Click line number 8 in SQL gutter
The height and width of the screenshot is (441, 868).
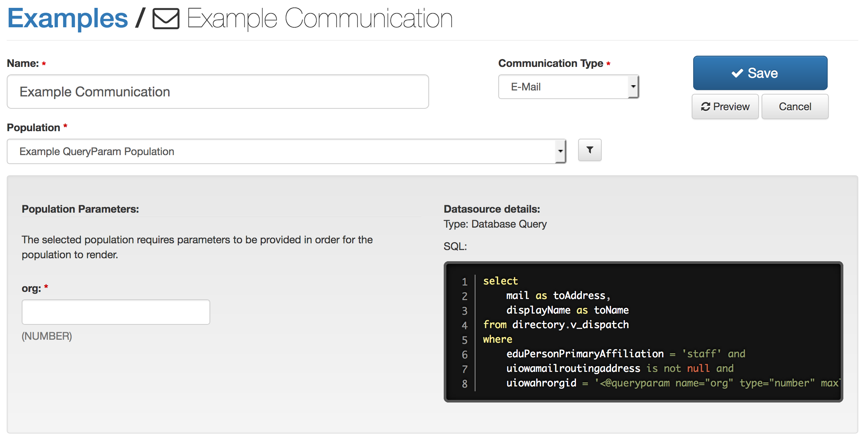[x=465, y=383]
